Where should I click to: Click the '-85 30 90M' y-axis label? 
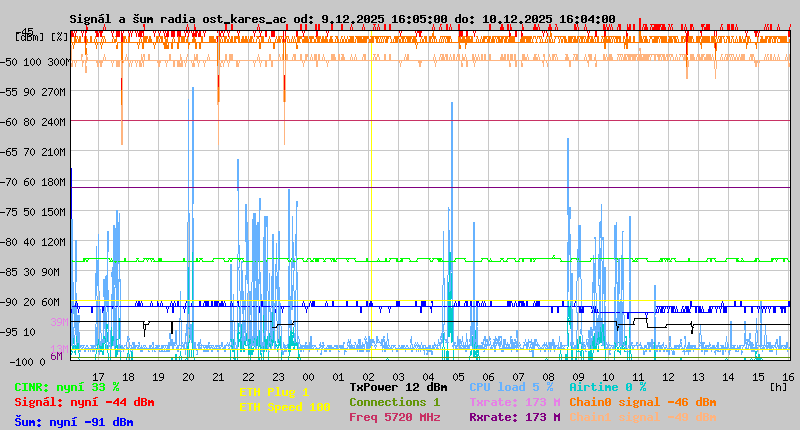tap(30, 272)
